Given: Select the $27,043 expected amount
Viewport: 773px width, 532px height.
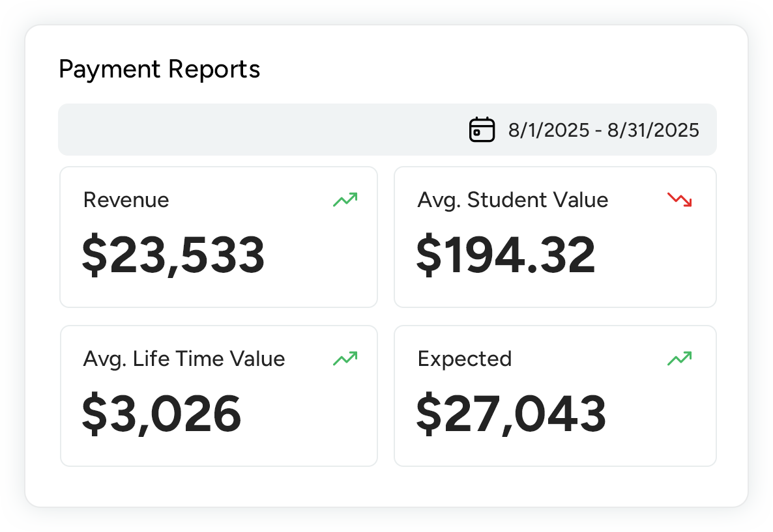Looking at the screenshot, I should click(511, 414).
